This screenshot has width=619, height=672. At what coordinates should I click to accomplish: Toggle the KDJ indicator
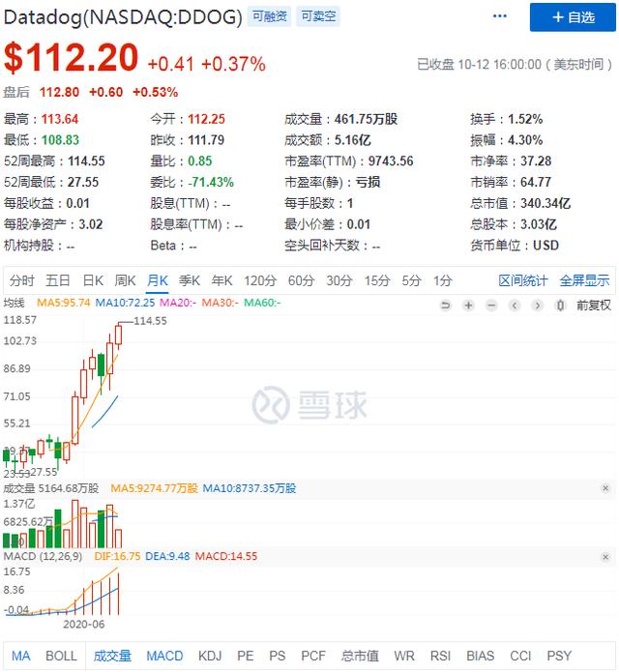point(210,656)
